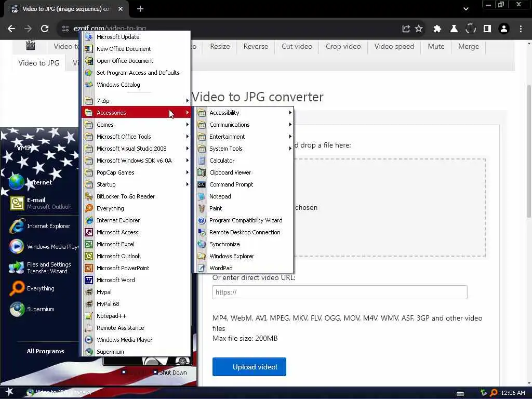532x399 pixels.
Task: Open the Mute tab
Action: [436, 46]
